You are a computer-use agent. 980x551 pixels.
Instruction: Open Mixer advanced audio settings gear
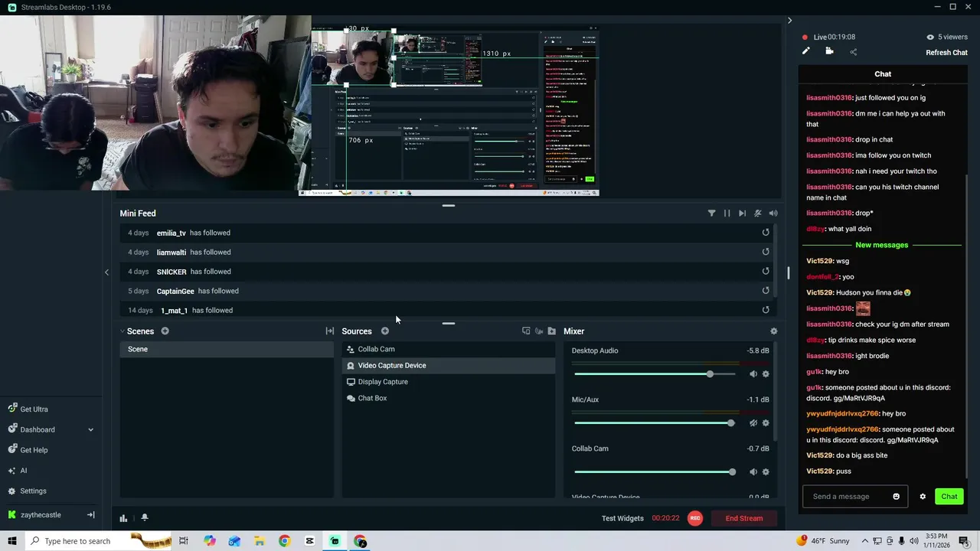point(773,331)
